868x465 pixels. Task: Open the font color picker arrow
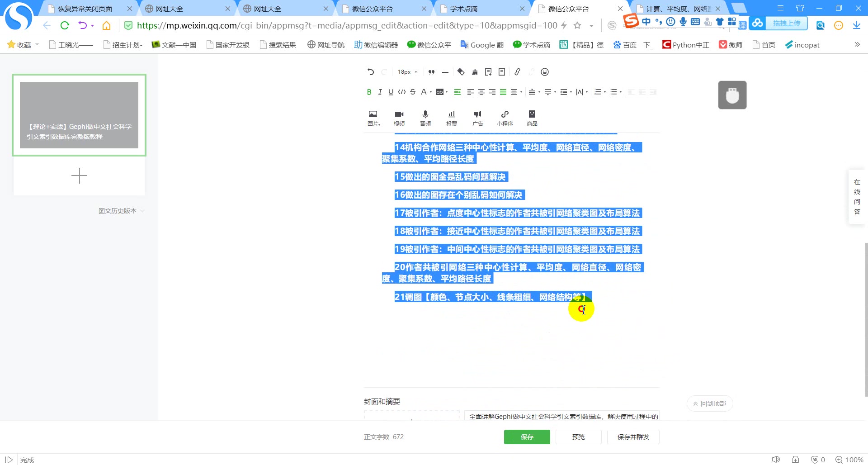431,92
